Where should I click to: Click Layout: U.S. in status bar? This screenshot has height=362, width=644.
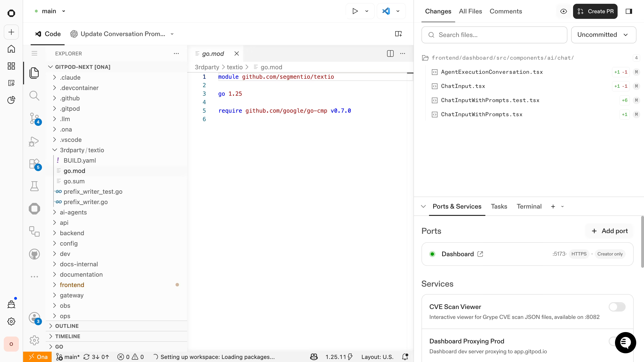(377, 357)
